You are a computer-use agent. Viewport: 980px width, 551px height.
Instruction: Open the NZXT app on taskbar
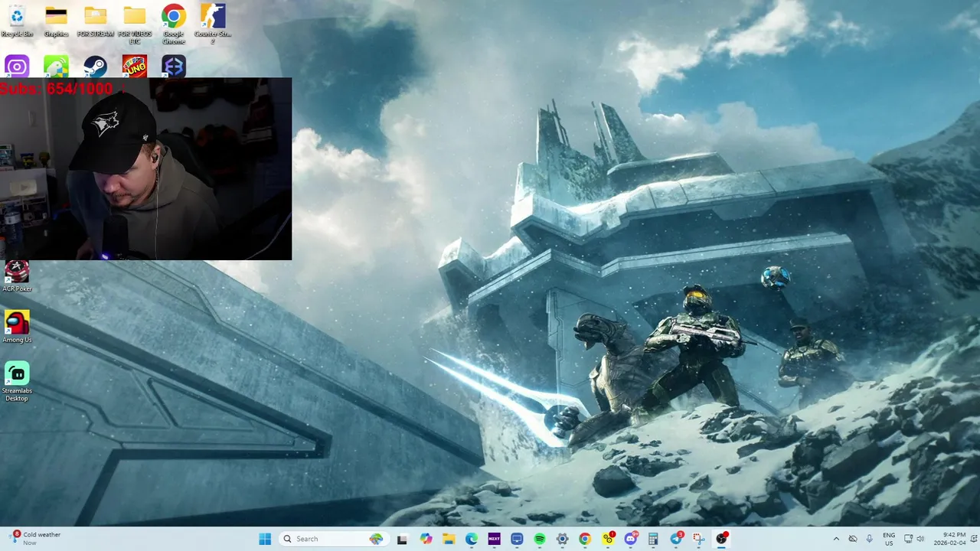[x=494, y=539]
